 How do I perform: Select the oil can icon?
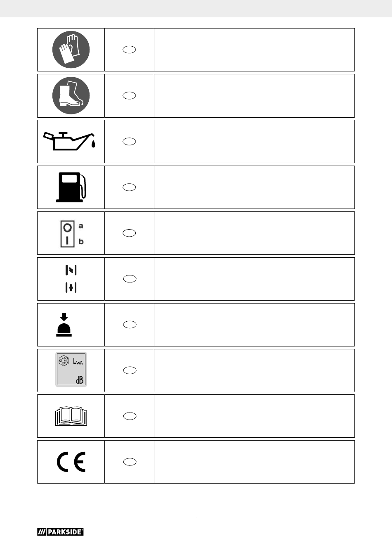point(70,141)
